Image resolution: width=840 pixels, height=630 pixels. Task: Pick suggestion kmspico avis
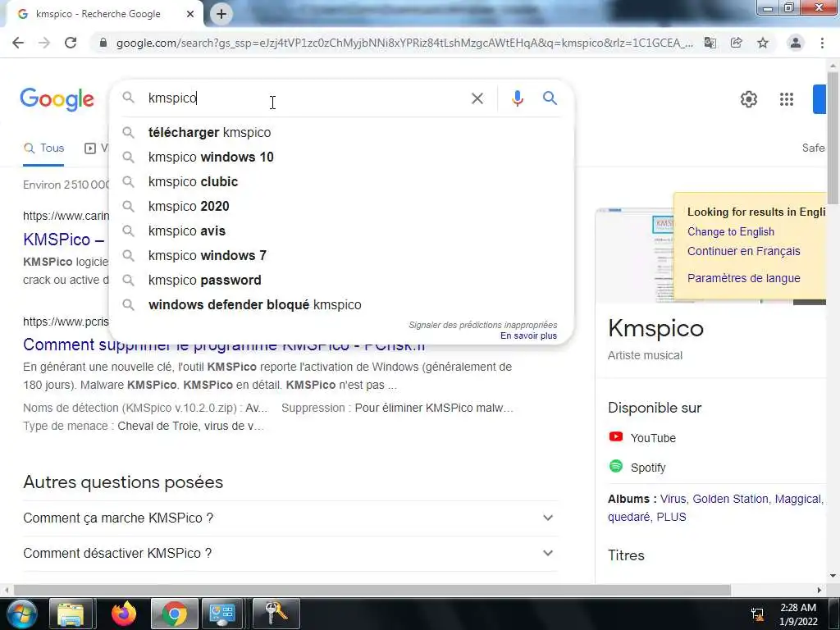click(340, 231)
